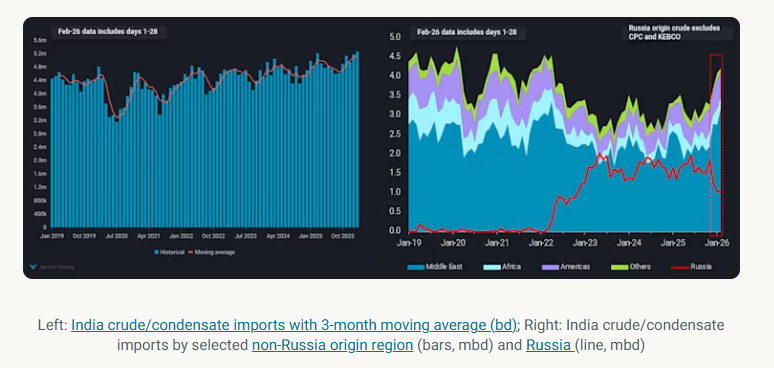The height and width of the screenshot is (368, 774).
Task: Click Jan-24 label on right chart
Action: [630, 243]
